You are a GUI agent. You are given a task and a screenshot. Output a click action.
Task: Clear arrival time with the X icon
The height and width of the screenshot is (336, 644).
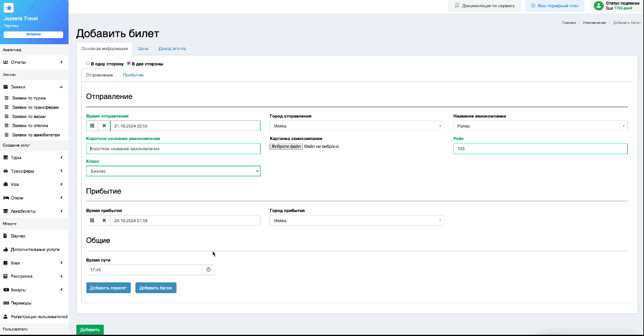coord(104,220)
